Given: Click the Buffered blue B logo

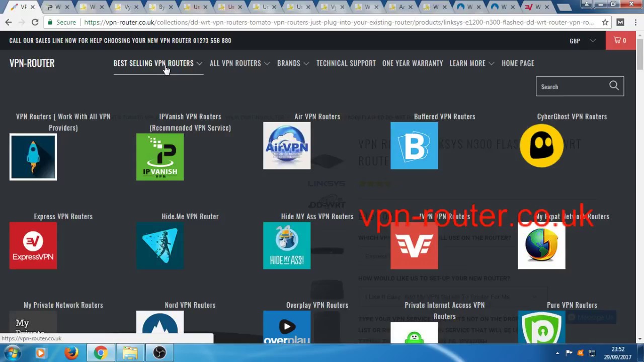Looking at the screenshot, I should (x=414, y=146).
